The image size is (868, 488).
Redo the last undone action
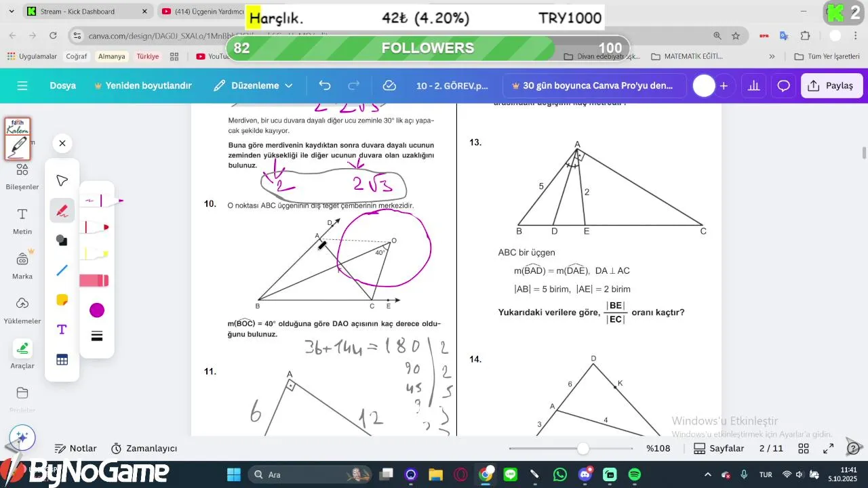[x=353, y=86]
